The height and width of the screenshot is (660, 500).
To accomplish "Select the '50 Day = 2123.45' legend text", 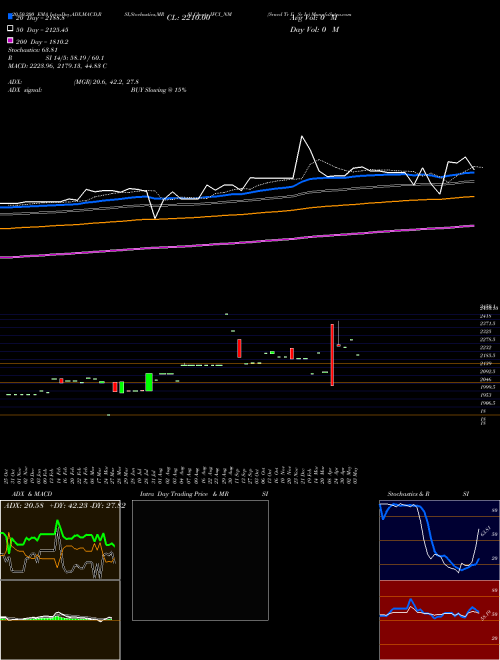I will (42, 30).
